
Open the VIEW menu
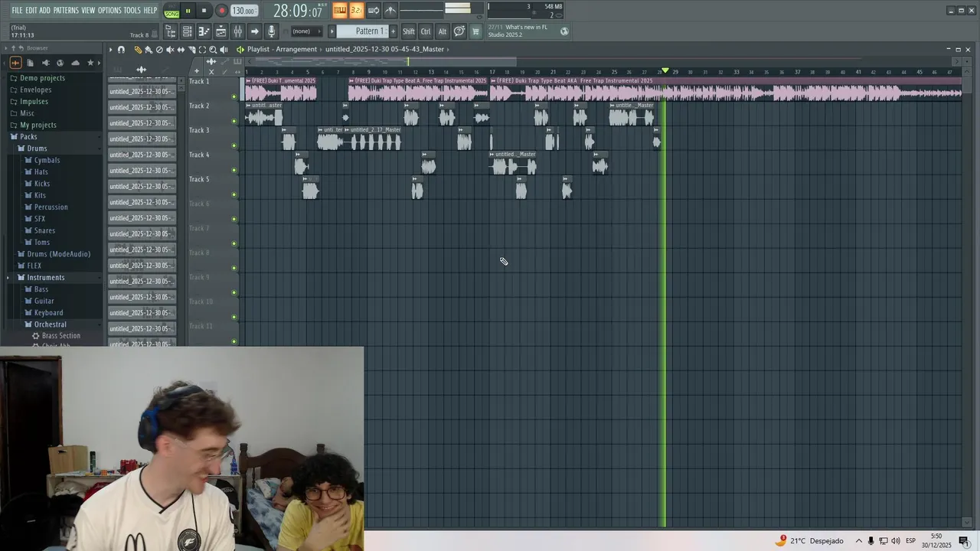pos(88,10)
